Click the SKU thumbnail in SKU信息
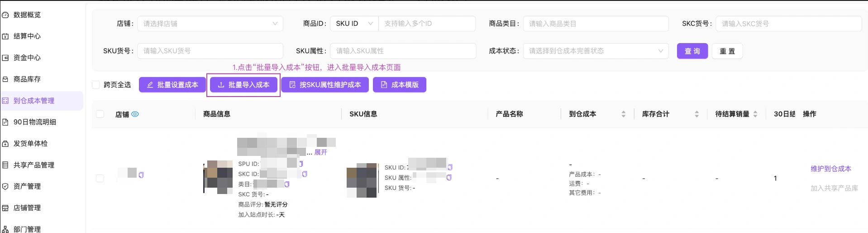This screenshot has width=868, height=233. (x=362, y=180)
